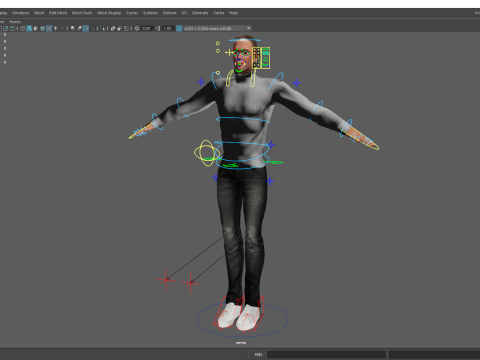Enable use default material shading
The width and height of the screenshot is (480, 360).
tap(36, 28)
